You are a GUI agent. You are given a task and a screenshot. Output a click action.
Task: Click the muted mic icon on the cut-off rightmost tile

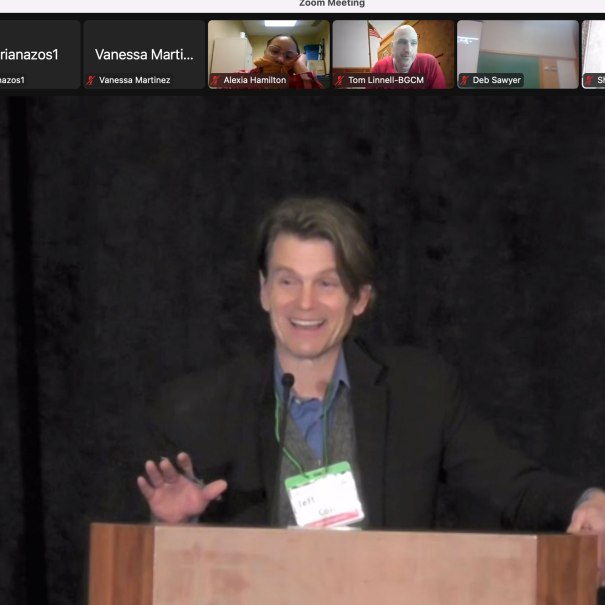[589, 80]
